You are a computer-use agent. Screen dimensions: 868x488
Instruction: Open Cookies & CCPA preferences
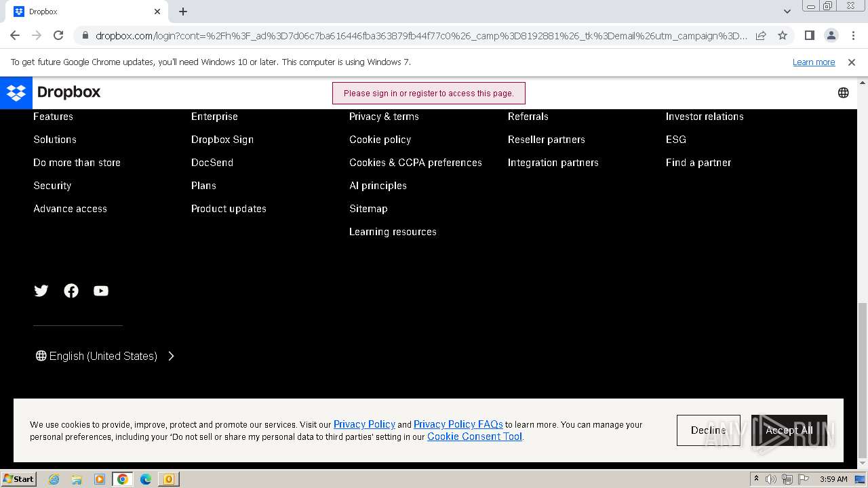point(416,163)
